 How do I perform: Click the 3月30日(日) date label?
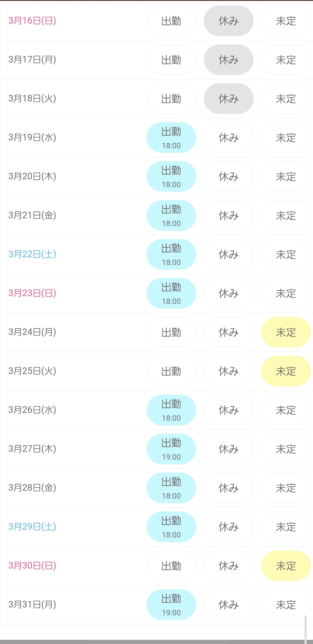(x=32, y=565)
